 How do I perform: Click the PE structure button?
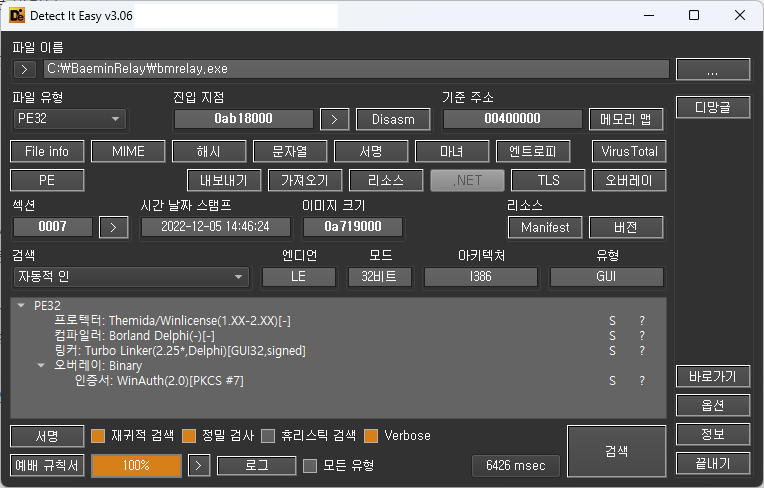(47, 181)
